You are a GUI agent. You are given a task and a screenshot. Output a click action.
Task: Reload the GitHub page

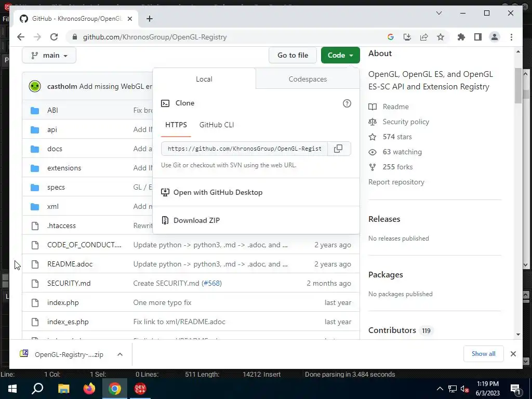[54, 37]
